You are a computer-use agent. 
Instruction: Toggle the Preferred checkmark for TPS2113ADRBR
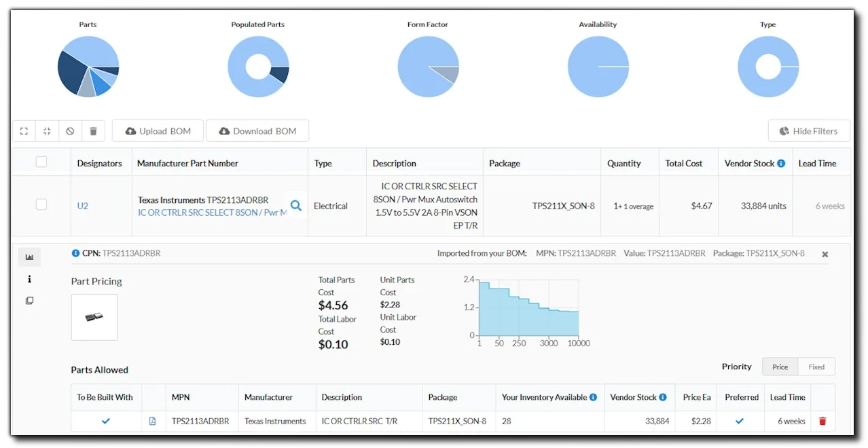point(740,421)
